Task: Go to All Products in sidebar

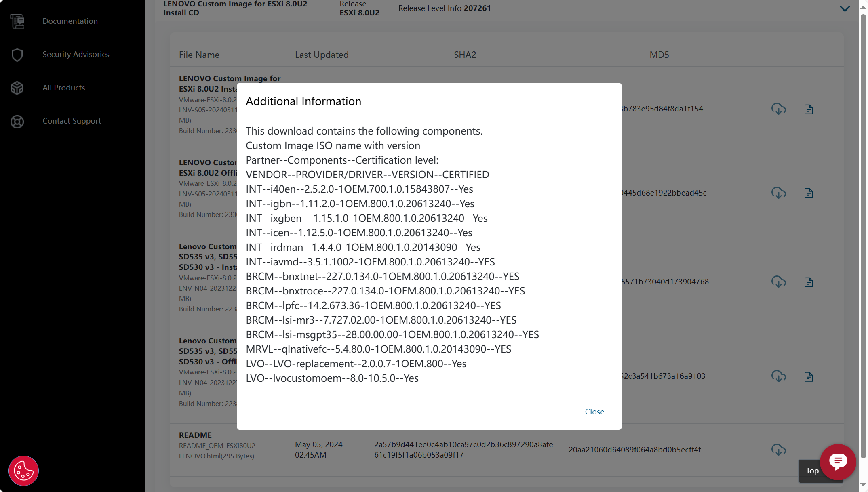Action: pyautogui.click(x=64, y=88)
